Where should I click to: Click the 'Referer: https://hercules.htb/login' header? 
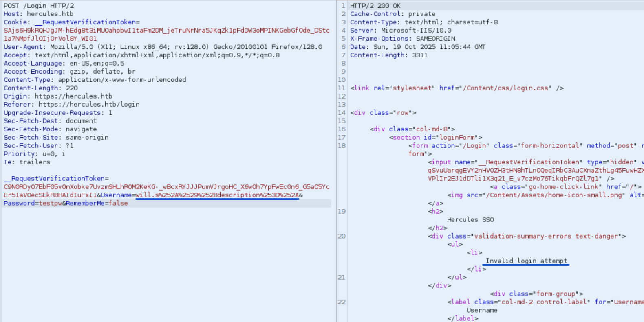click(x=72, y=104)
